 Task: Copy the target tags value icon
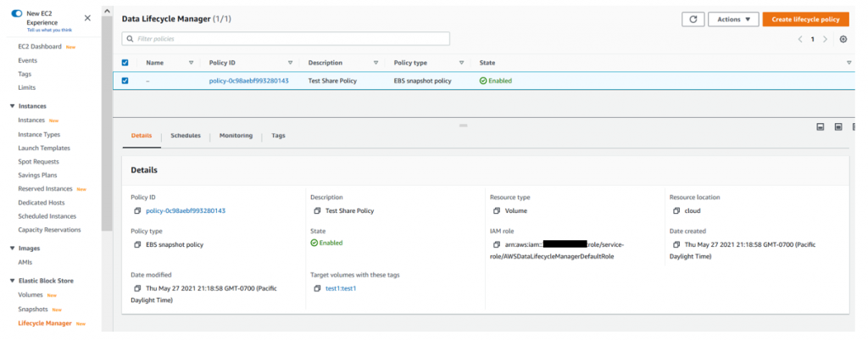tap(317, 288)
